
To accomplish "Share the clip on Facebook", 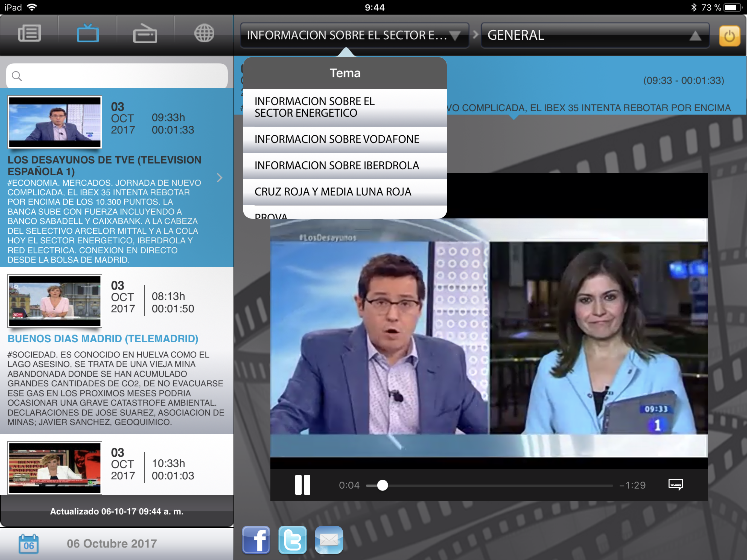I will pyautogui.click(x=256, y=540).
